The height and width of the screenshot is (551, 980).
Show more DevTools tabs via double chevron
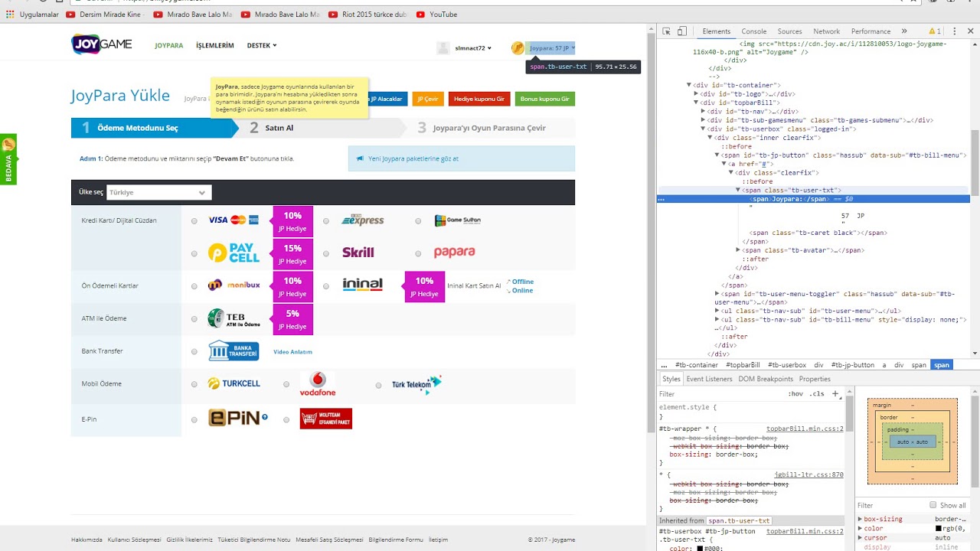click(x=904, y=31)
